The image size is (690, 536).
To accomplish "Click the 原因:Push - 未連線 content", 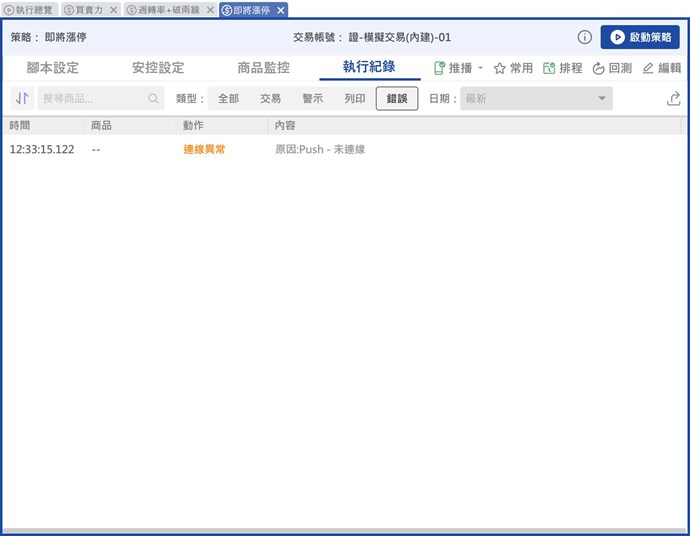I will coord(320,150).
